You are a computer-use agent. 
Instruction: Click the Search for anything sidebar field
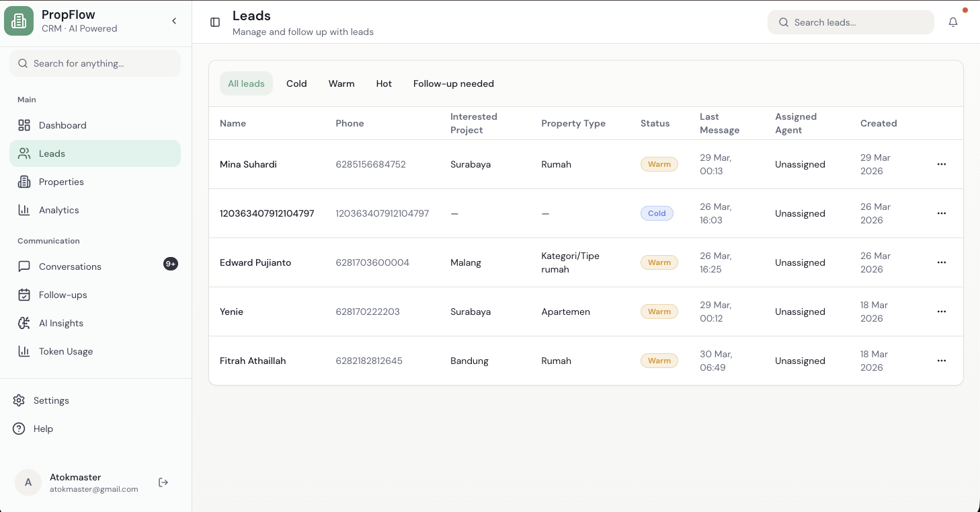pos(95,63)
